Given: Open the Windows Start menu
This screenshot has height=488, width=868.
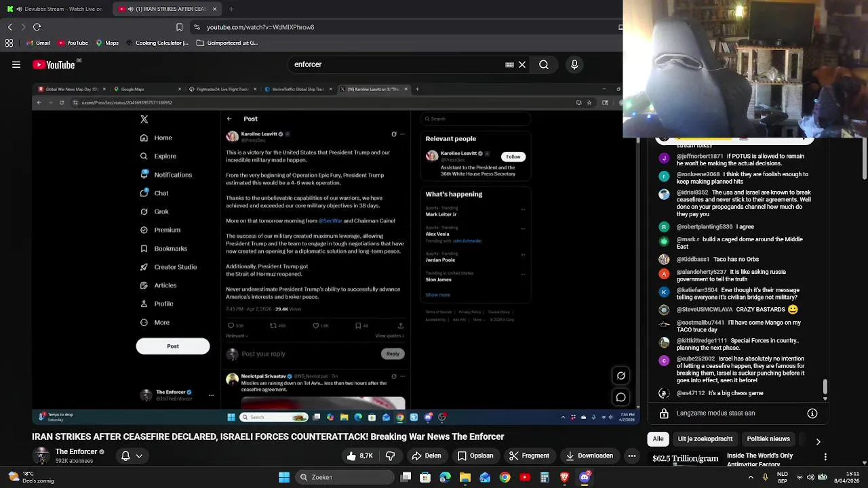Looking at the screenshot, I should tap(284, 477).
